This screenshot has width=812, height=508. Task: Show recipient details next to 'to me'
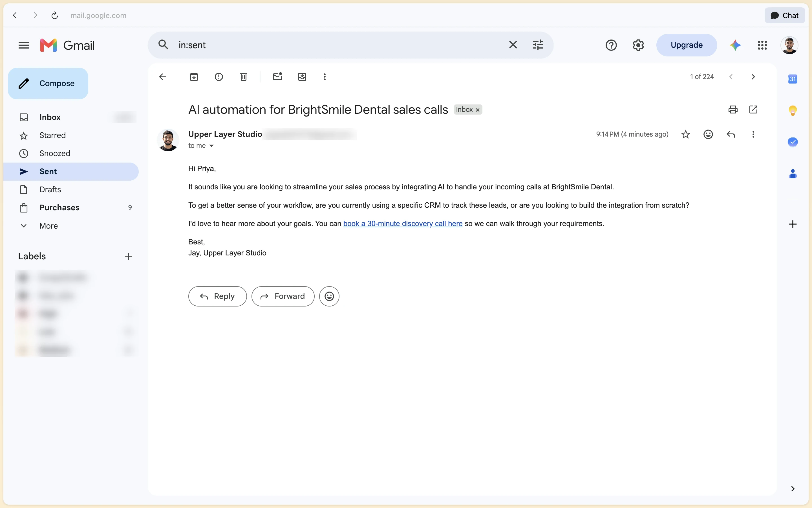(x=211, y=146)
